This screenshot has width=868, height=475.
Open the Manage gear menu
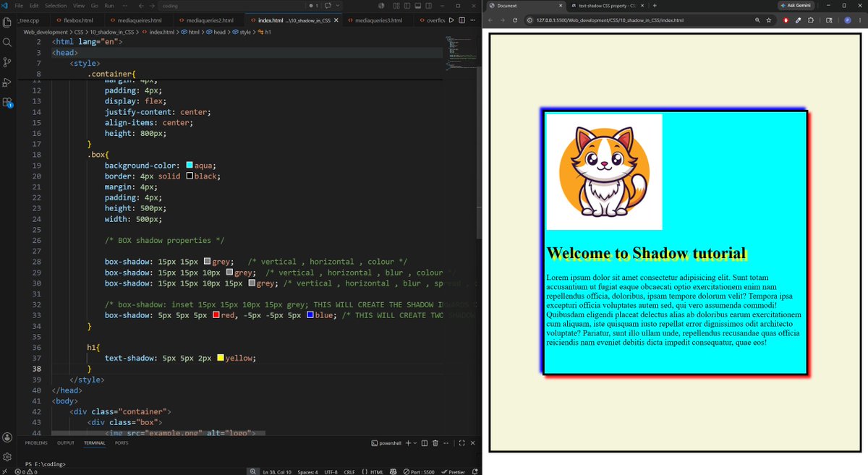click(7, 457)
